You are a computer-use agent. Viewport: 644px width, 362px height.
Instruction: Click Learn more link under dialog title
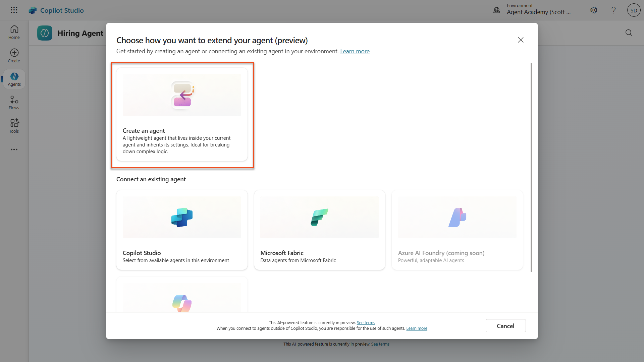click(x=355, y=51)
